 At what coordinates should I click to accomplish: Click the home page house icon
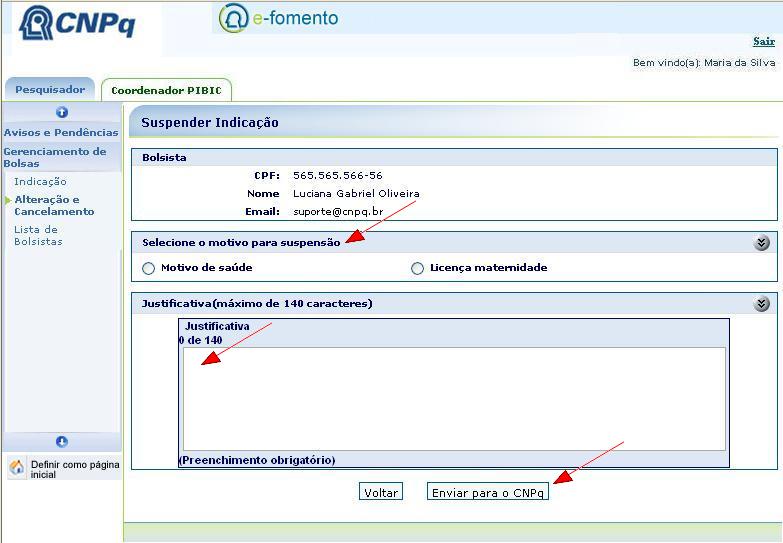pyautogui.click(x=17, y=468)
